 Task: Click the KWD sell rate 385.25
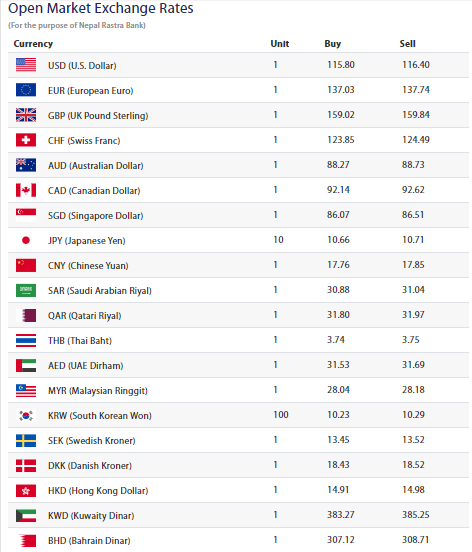[416, 515]
